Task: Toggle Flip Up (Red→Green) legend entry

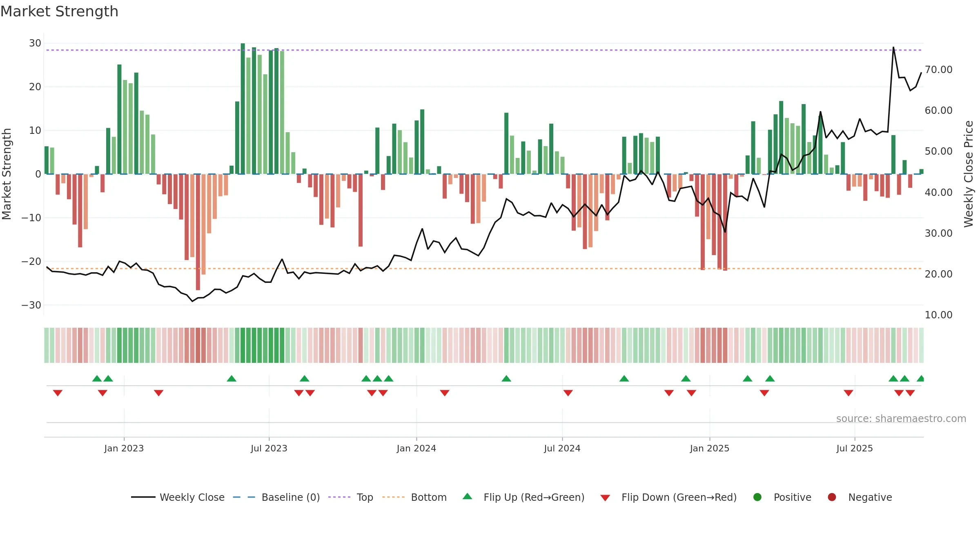Action: coord(523,497)
